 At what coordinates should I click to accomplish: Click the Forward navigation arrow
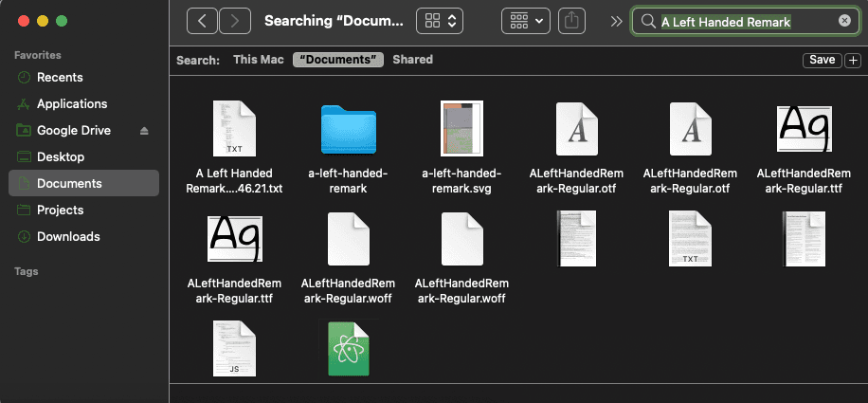(235, 21)
